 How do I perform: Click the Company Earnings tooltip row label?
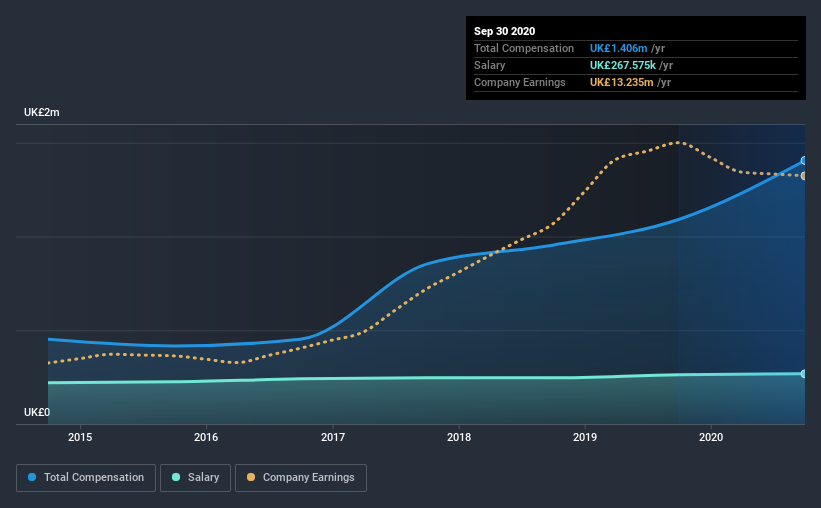519,82
